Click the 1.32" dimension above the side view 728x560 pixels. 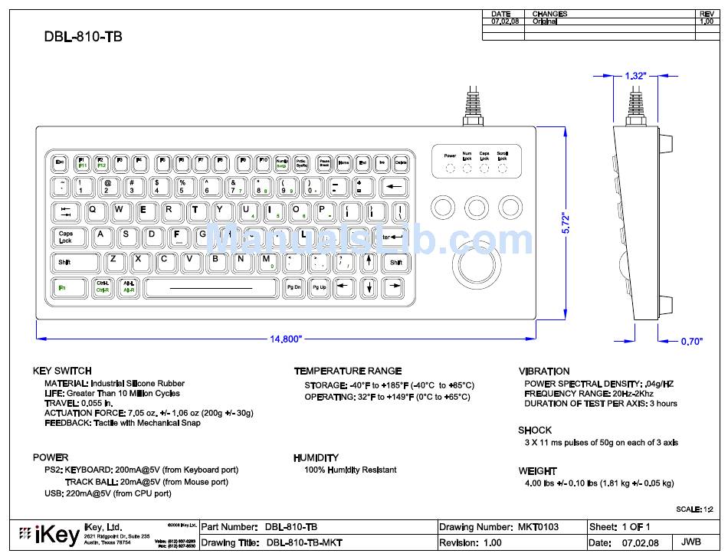pos(635,76)
